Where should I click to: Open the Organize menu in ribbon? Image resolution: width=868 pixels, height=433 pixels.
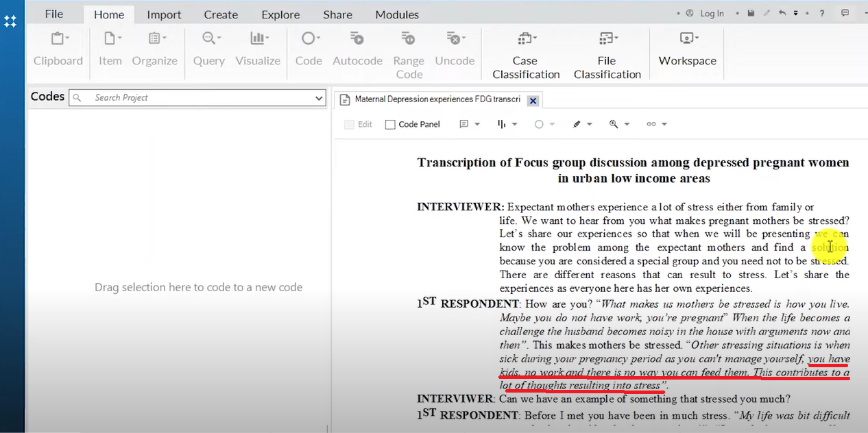155,49
